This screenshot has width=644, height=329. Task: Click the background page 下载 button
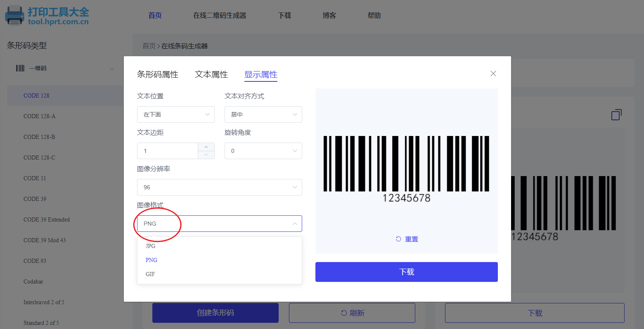[535, 313]
